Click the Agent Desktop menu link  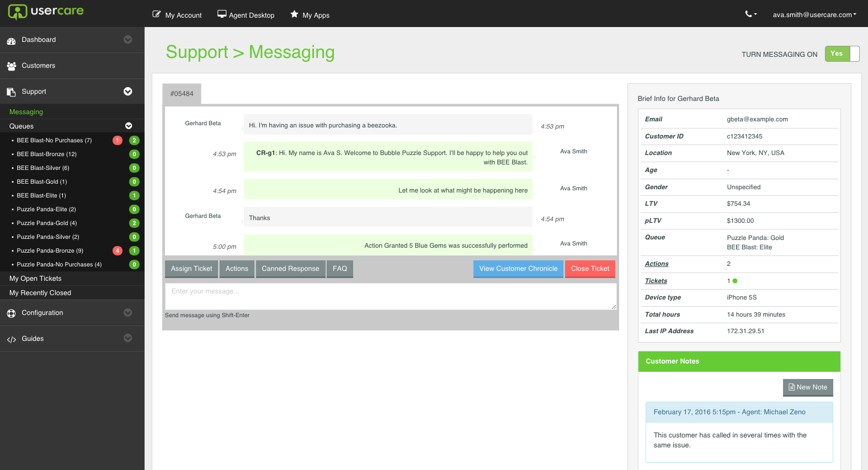pos(252,15)
